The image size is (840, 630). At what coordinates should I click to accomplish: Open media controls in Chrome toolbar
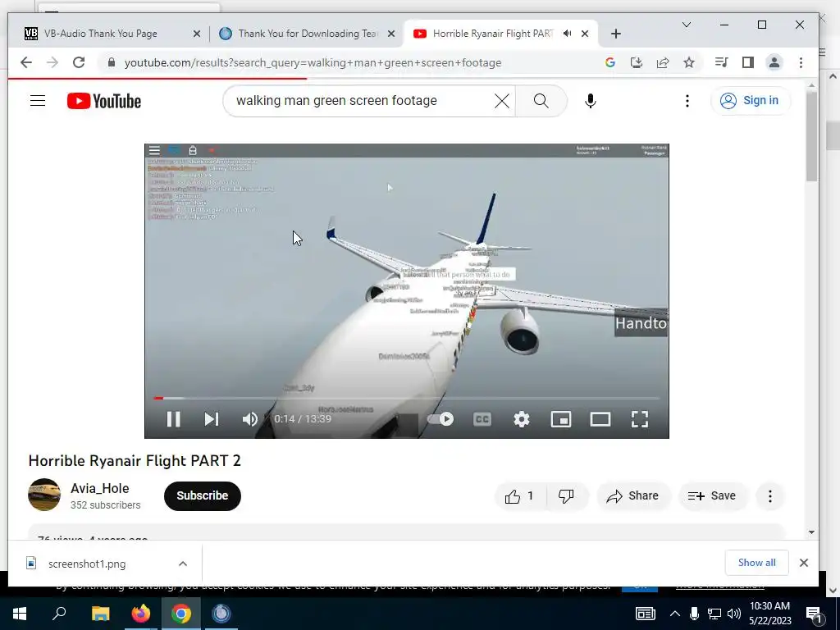coord(721,62)
